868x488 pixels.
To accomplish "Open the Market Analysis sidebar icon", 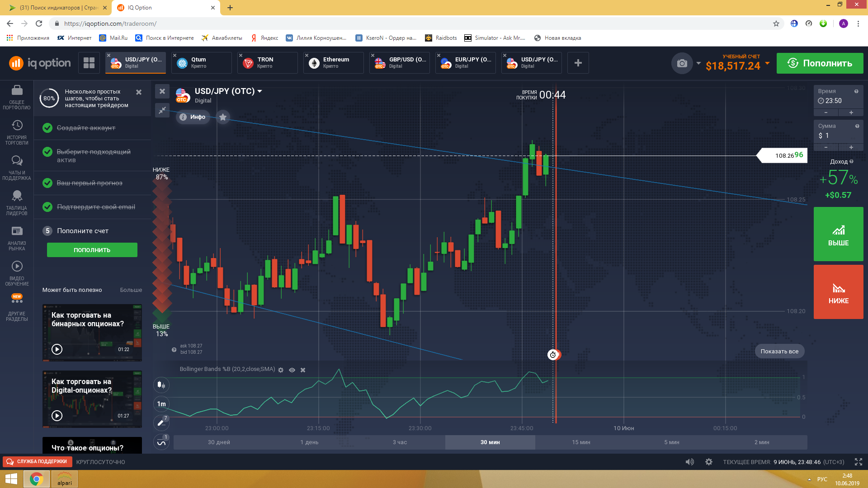I will click(x=17, y=238).
